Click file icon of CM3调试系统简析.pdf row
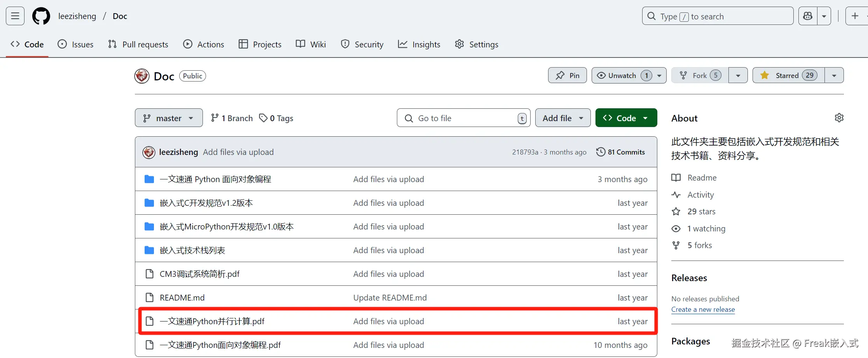868x358 pixels. click(149, 274)
